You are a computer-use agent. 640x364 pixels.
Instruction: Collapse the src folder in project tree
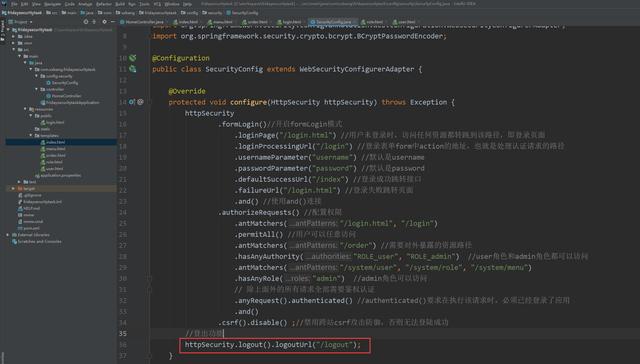14,50
